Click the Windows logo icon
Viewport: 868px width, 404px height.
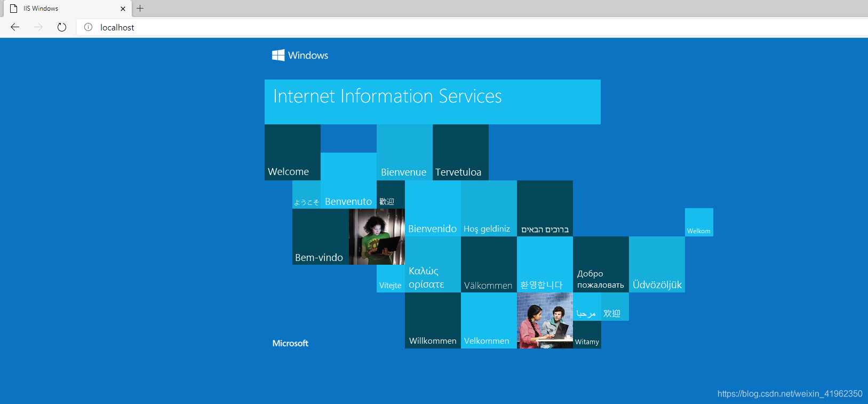278,56
